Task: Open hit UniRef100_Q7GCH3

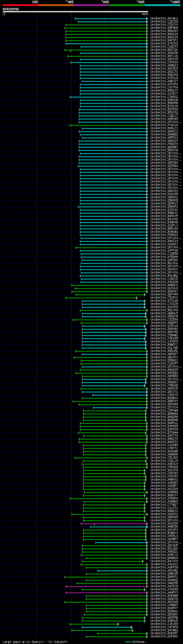Action: (164, 43)
